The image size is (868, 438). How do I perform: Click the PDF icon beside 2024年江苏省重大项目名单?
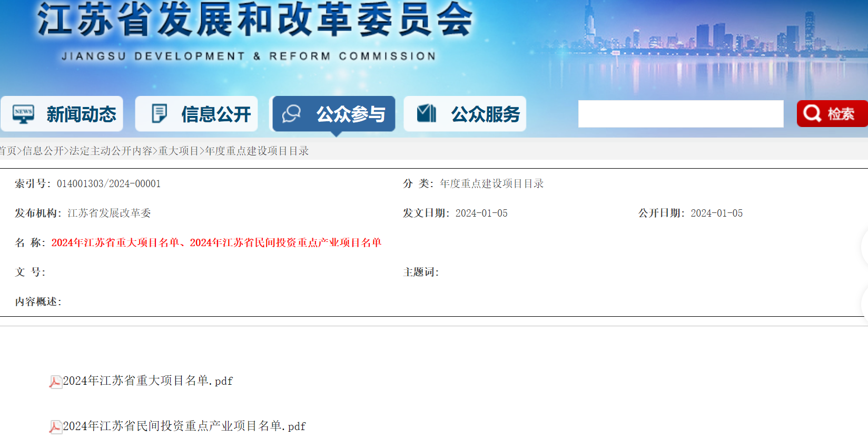55,382
